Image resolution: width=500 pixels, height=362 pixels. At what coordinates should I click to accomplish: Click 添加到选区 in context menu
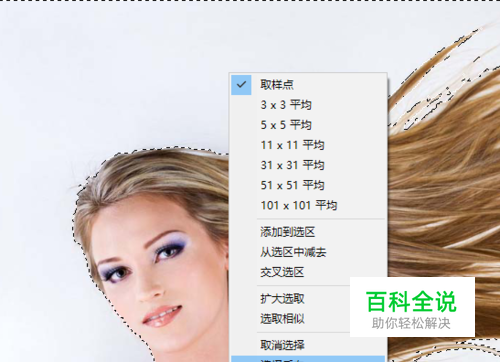point(308,232)
